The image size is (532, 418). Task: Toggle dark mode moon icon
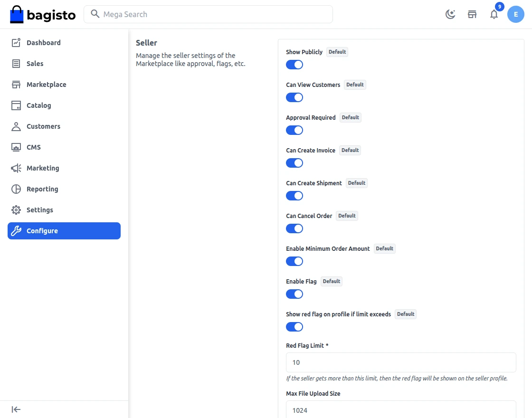point(450,14)
